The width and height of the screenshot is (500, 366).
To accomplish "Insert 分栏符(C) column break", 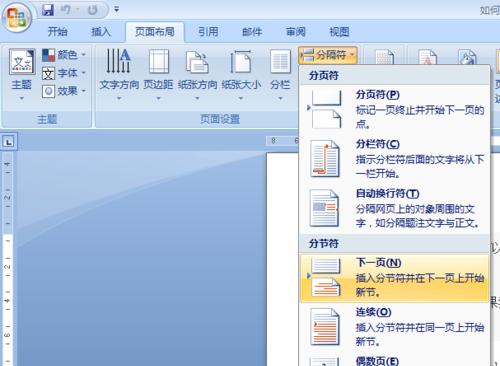I will (x=395, y=159).
